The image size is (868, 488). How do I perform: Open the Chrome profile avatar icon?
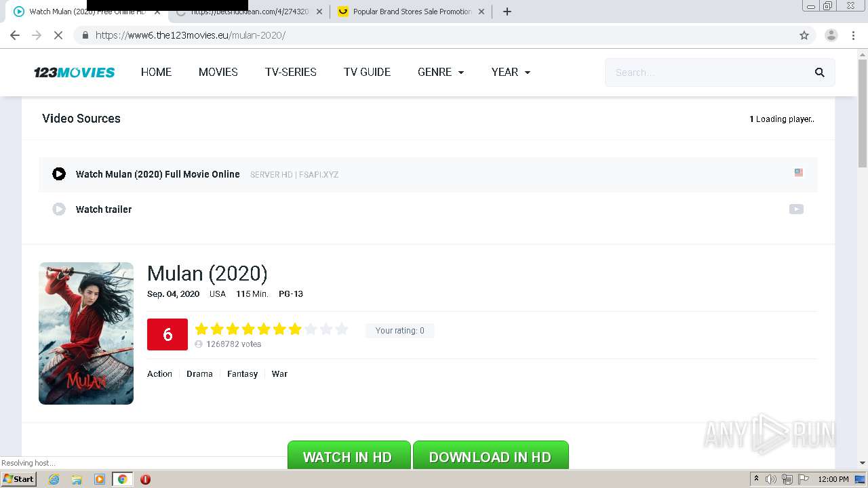pos(831,35)
